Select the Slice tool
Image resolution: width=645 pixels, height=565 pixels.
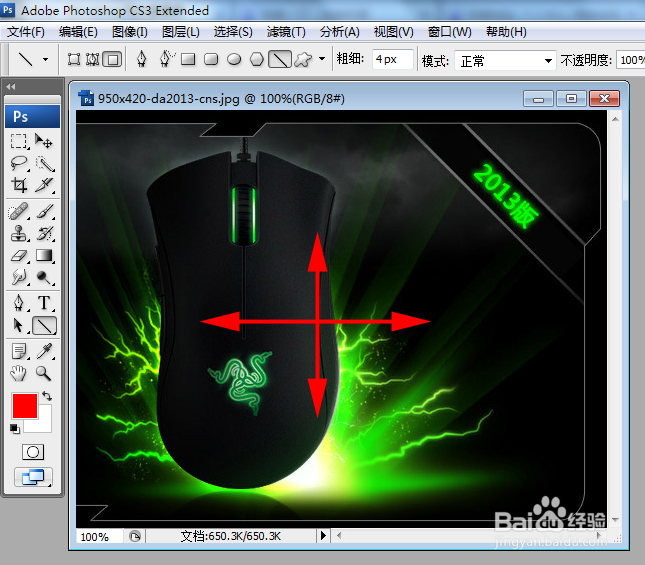coord(44,185)
